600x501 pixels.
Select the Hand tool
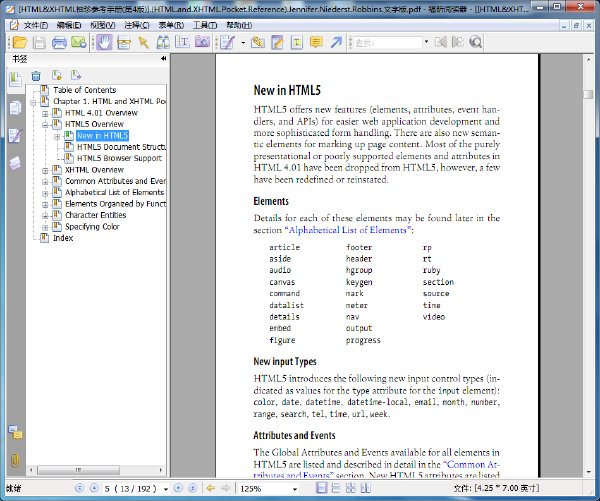(x=104, y=42)
